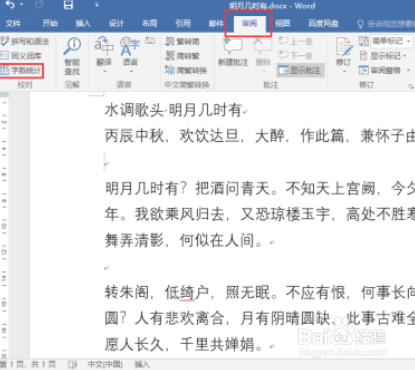Open 简繁转换 conversion dialog

tap(186, 70)
